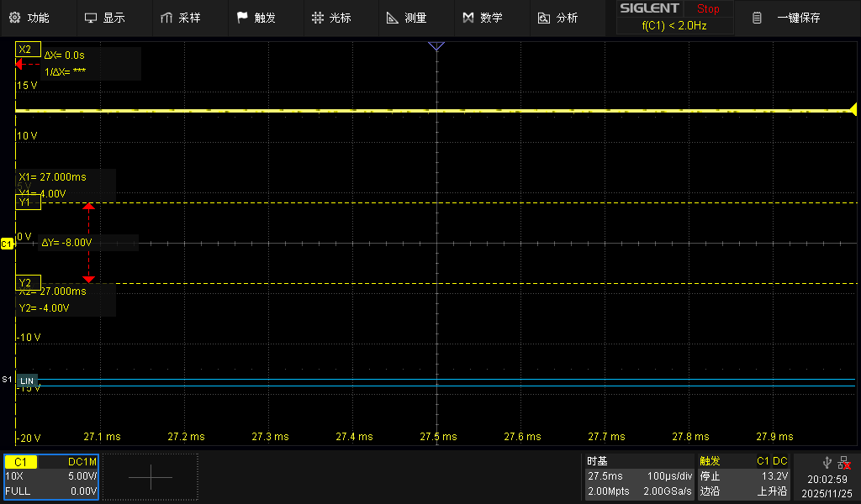Screen dimensions: 861x504
Task: Click the flag icon beside 触发
Action: (242, 18)
